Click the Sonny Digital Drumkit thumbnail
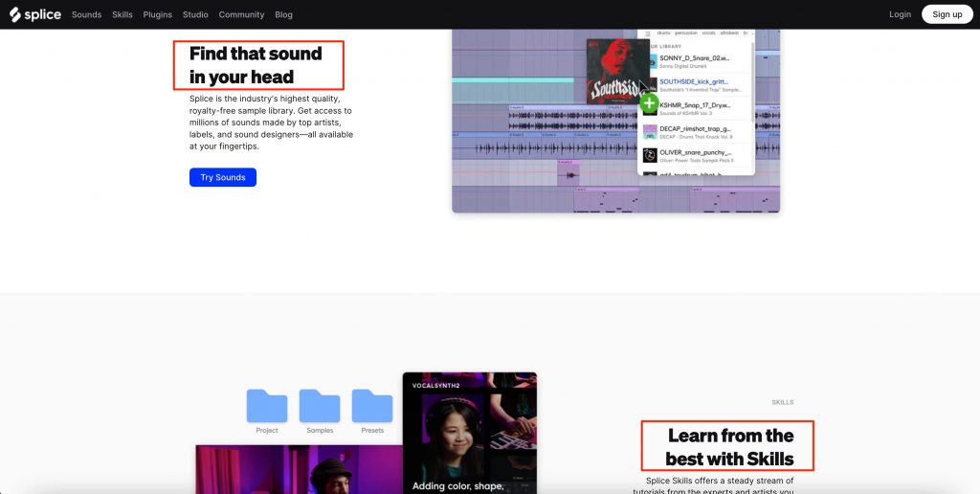980x494 pixels. [653, 61]
